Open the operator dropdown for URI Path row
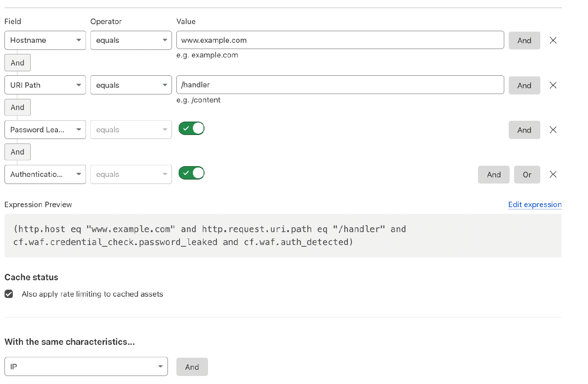This screenshot has height=384, width=588. point(131,85)
